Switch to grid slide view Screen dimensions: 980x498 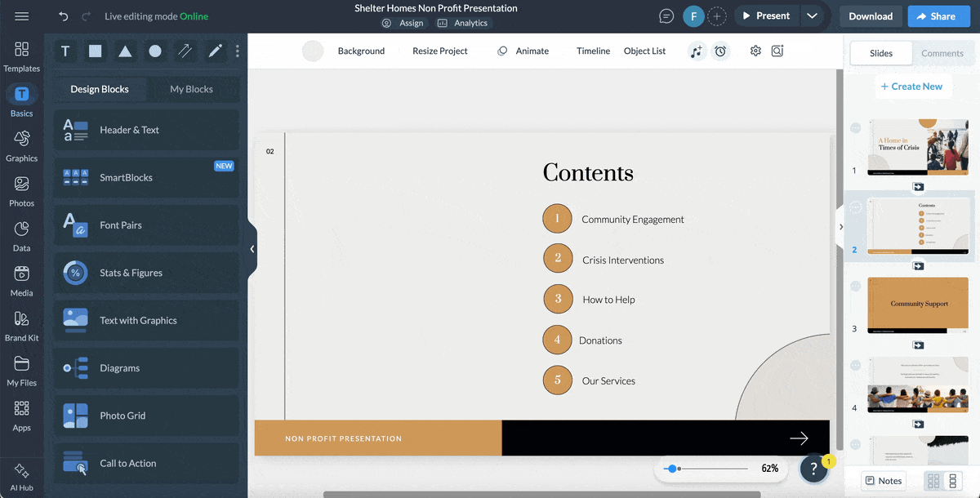coord(933,481)
